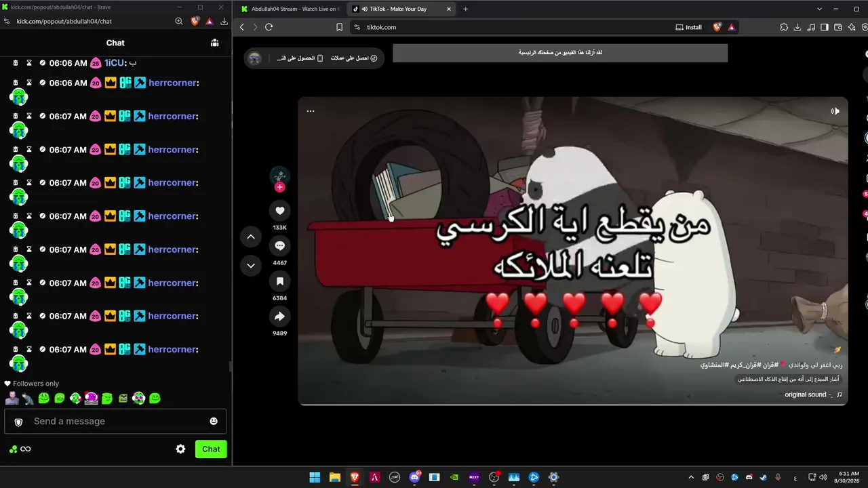Click the username 1iCU in chat
This screenshot has width=868, height=488.
[115, 63]
